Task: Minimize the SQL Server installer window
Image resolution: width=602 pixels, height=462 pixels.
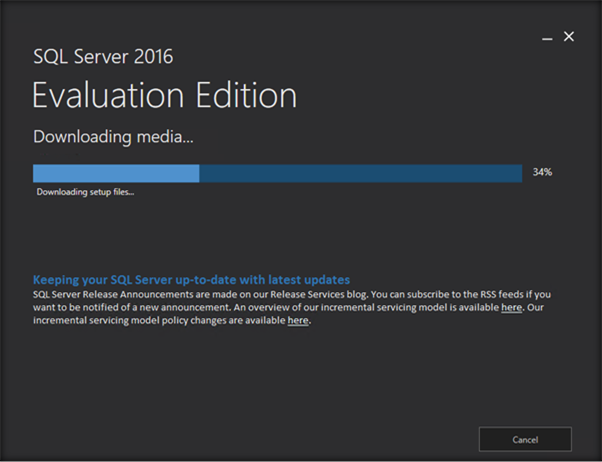Action: 547,38
